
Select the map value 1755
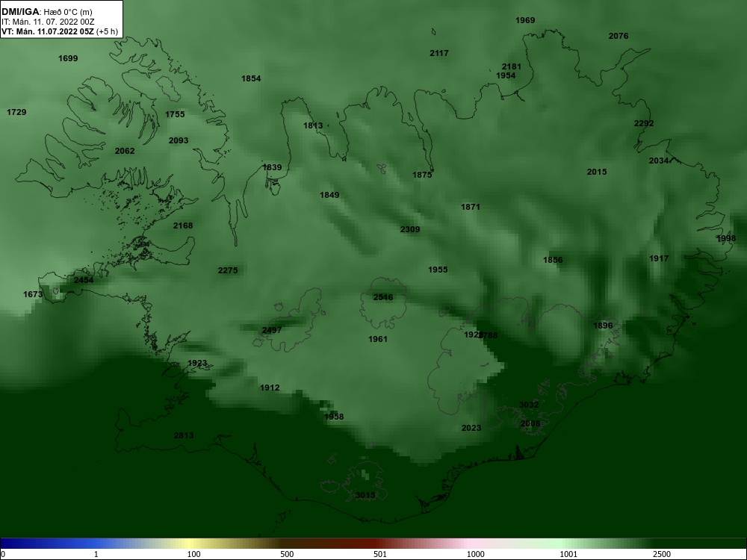pyautogui.click(x=175, y=113)
